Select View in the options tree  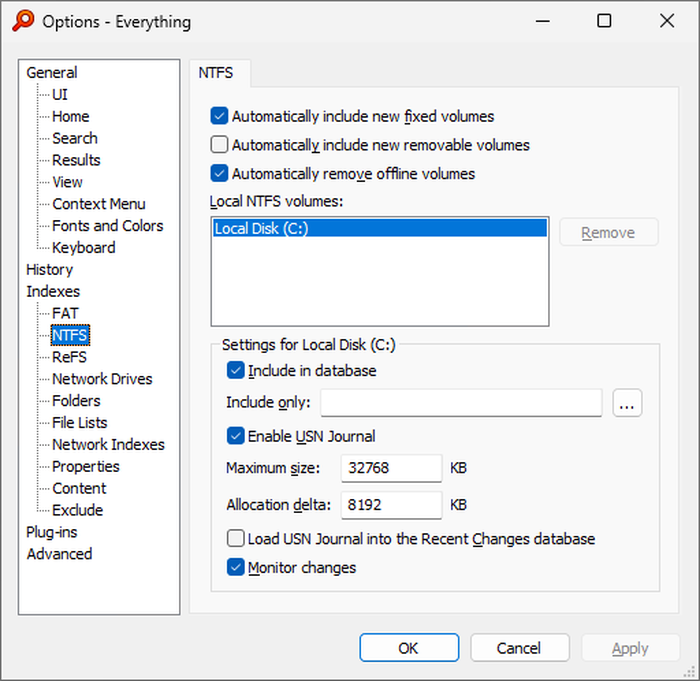67,182
